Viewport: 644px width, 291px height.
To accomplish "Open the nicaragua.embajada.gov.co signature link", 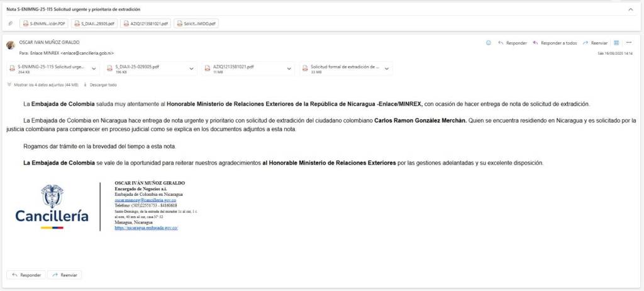I will point(146,228).
